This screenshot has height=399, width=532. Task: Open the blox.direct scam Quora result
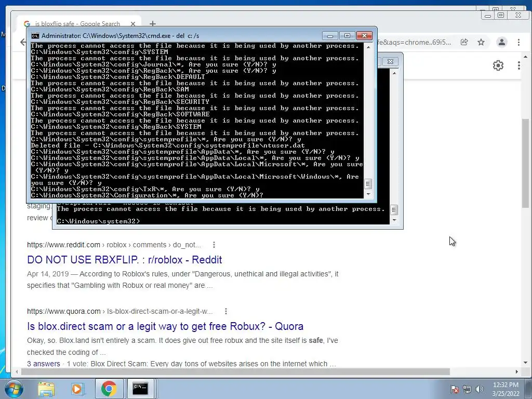click(x=165, y=326)
